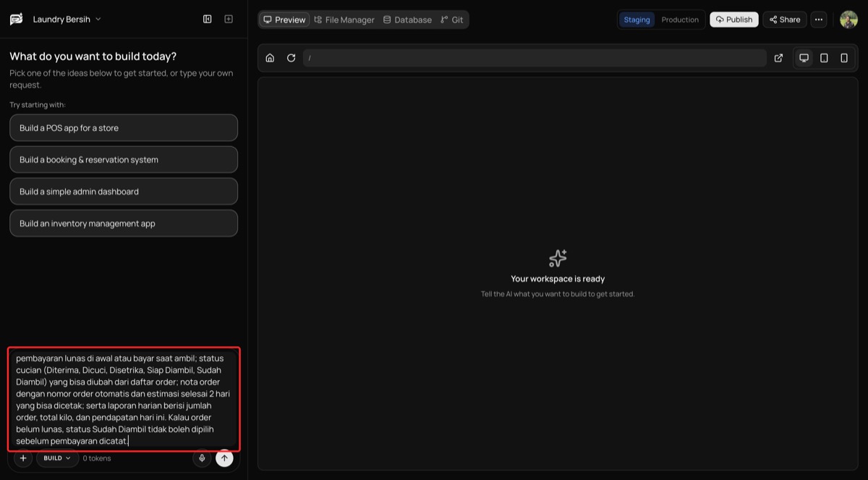Add attachment with the plus button
Image resolution: width=868 pixels, height=480 pixels.
(23, 458)
